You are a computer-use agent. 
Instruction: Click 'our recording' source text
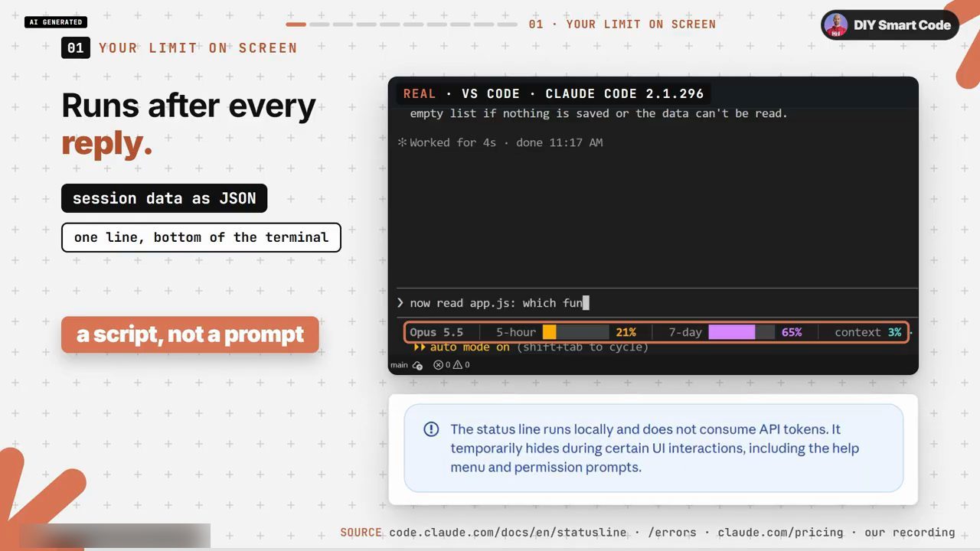click(x=910, y=533)
